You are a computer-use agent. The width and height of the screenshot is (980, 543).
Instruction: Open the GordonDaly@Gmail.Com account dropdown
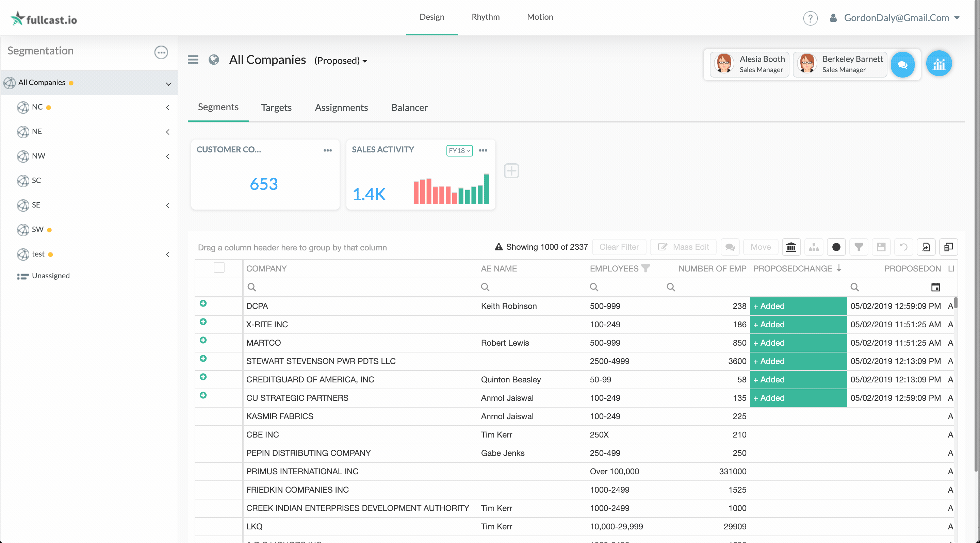click(902, 18)
